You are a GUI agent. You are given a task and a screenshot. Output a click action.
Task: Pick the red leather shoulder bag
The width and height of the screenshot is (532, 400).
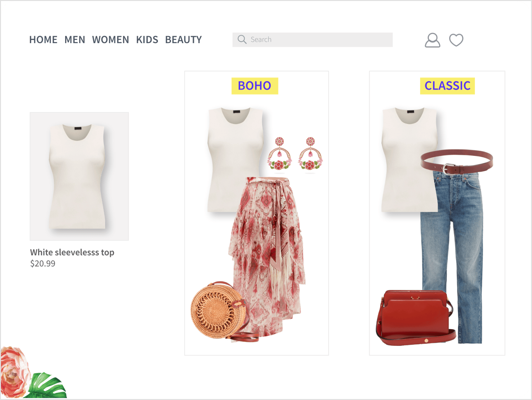pos(416,318)
